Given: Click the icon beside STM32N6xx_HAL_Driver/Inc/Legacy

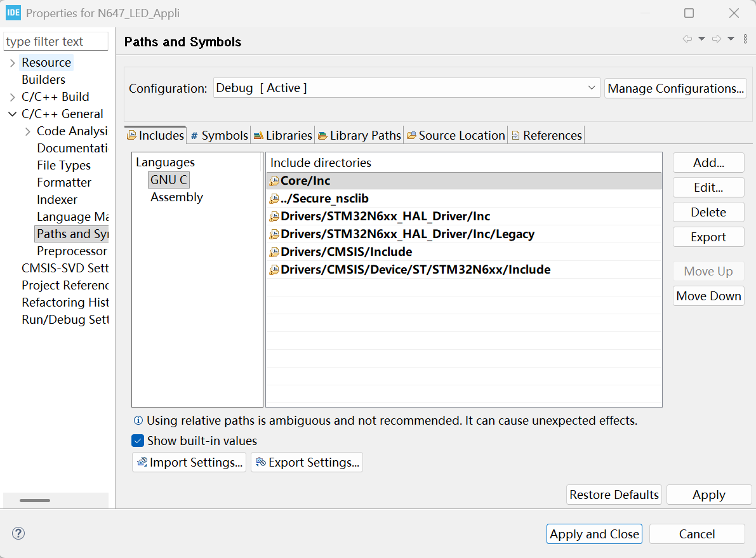Looking at the screenshot, I should (274, 234).
